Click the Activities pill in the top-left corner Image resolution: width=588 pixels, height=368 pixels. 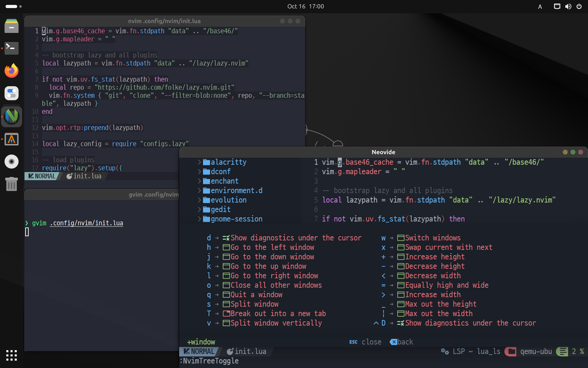pyautogui.click(x=13, y=6)
